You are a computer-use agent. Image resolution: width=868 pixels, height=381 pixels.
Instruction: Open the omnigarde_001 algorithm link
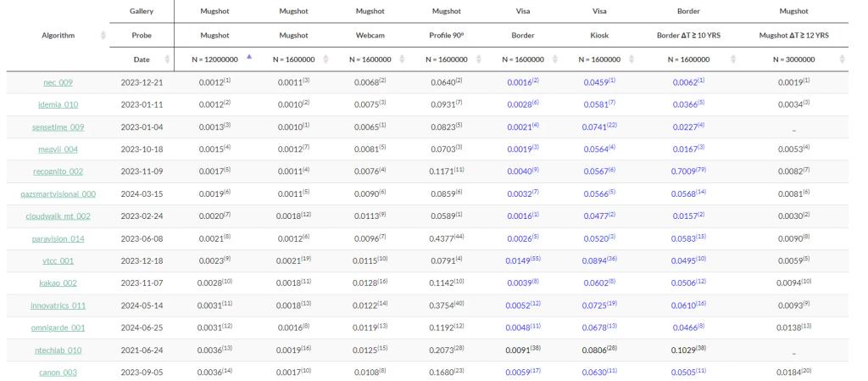click(58, 328)
